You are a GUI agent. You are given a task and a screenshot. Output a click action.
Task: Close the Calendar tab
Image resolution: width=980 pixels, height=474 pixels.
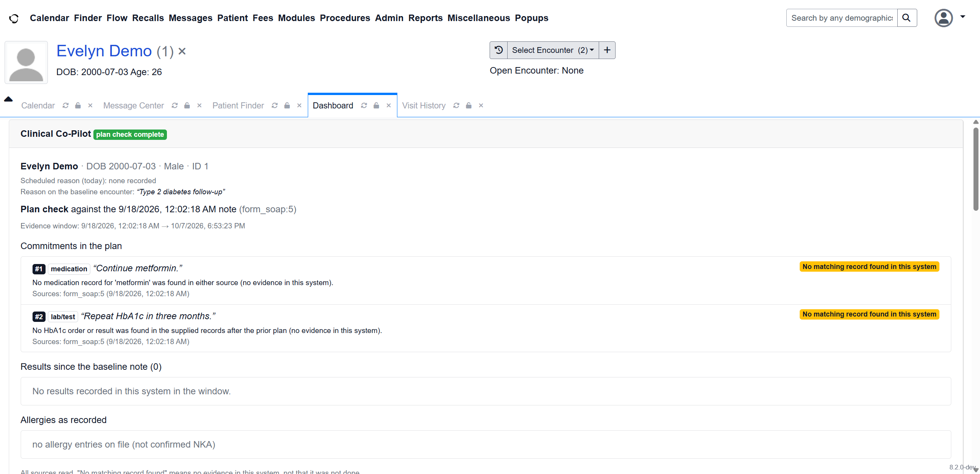90,105
